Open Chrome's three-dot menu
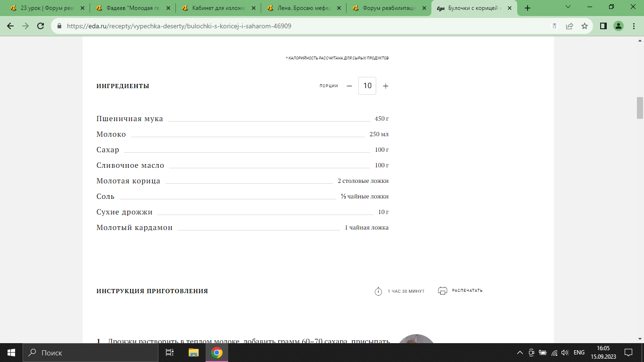644x362 pixels. point(634,26)
